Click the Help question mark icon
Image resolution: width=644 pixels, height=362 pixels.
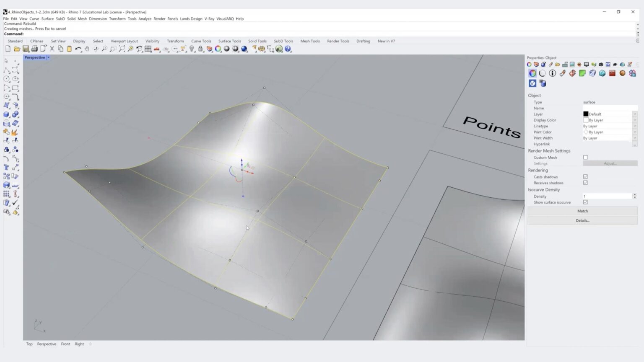coord(288,49)
